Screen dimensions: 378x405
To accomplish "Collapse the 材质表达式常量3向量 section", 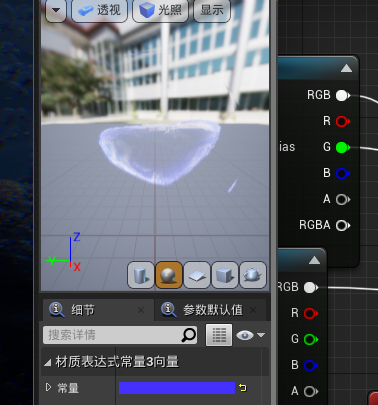I will tap(48, 363).
